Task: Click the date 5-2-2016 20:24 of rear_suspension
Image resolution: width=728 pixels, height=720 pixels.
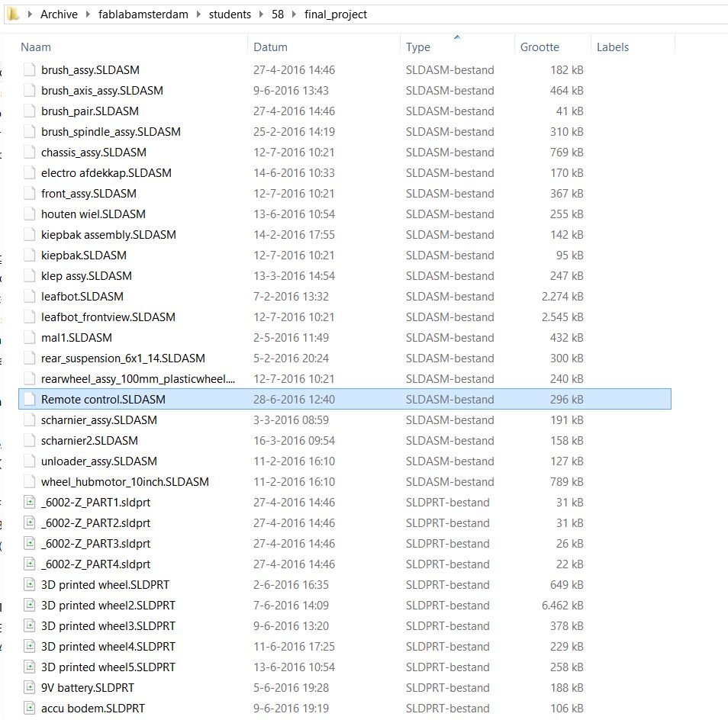Action: pos(291,358)
